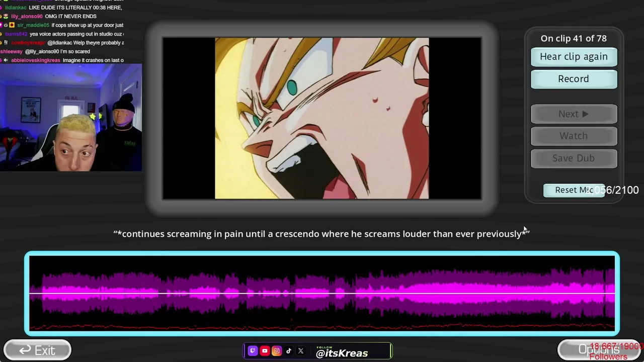Leave the dubbing screen with Exit
Viewport: 644px width, 362px height.
coord(37,350)
